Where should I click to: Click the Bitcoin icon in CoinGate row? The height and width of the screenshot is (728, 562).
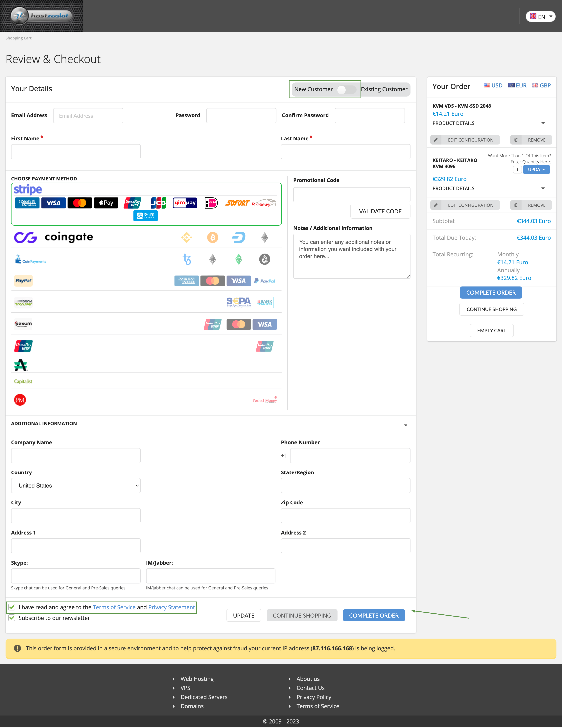coord(213,237)
